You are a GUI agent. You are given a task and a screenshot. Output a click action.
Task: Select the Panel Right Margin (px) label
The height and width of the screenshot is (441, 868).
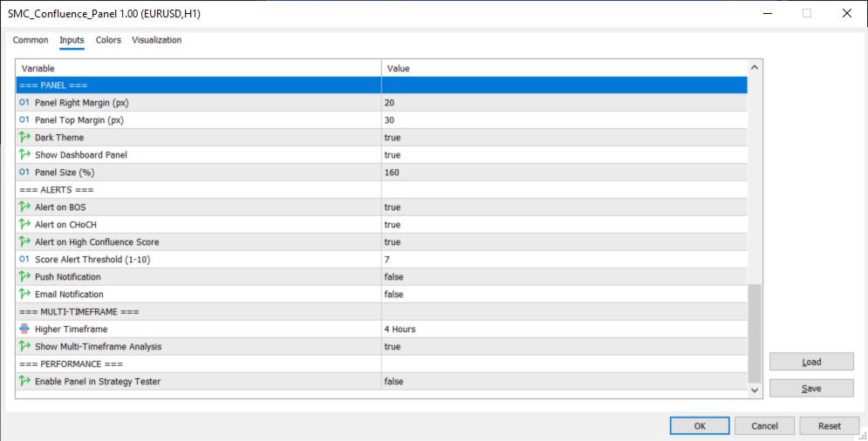click(x=82, y=102)
